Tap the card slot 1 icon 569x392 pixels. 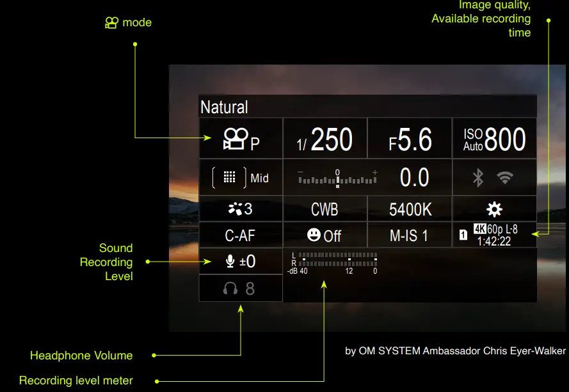[x=463, y=235]
